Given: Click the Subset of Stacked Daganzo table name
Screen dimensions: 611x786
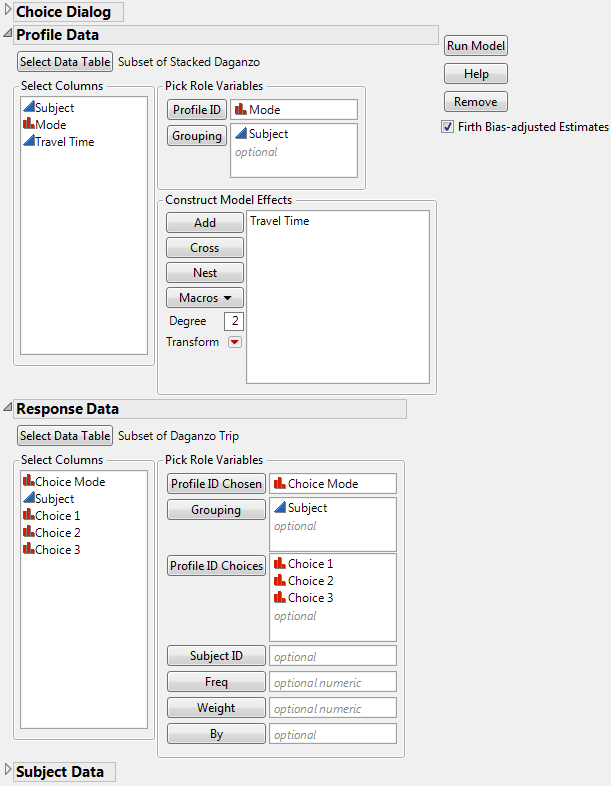Looking at the screenshot, I should click(189, 62).
